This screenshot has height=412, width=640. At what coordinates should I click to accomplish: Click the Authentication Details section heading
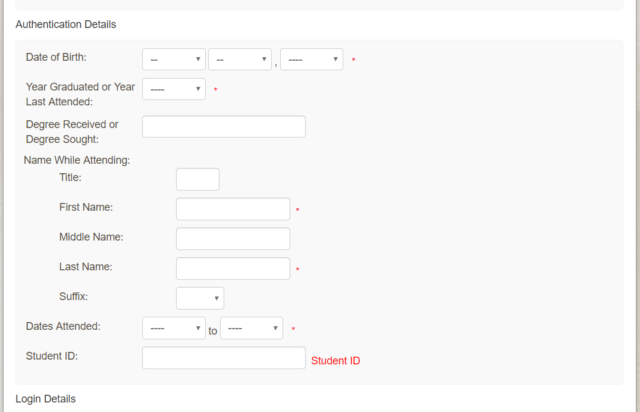click(65, 23)
